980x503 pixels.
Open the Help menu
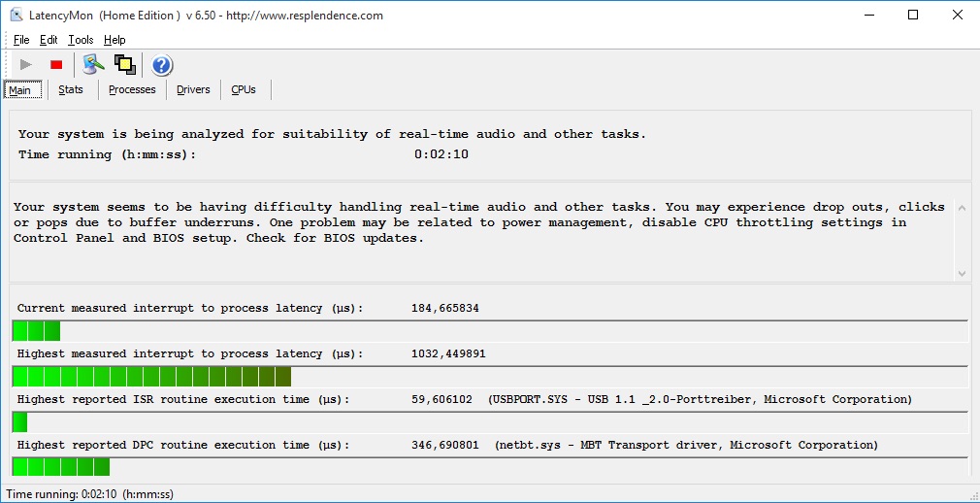(115, 40)
